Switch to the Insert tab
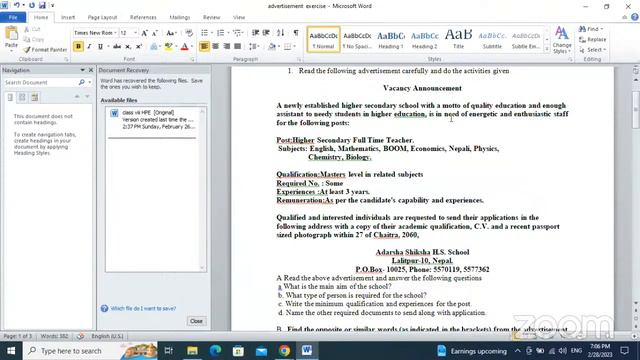Image resolution: width=640 pixels, height=360 pixels. tap(68, 17)
